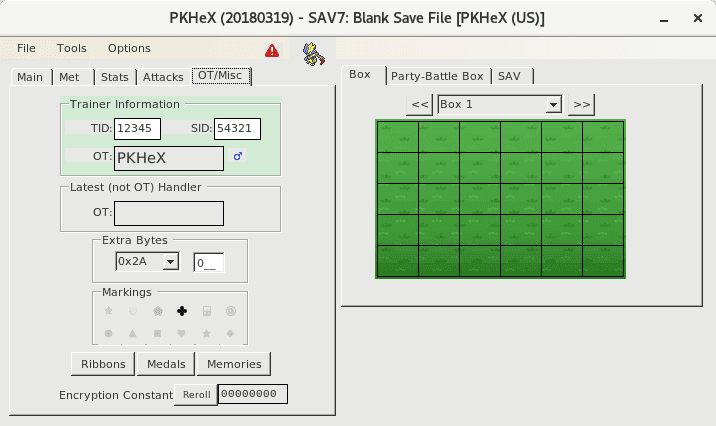Toggle the faint dotted circle marking icon
The width and height of the screenshot is (716, 426).
[x=133, y=311]
